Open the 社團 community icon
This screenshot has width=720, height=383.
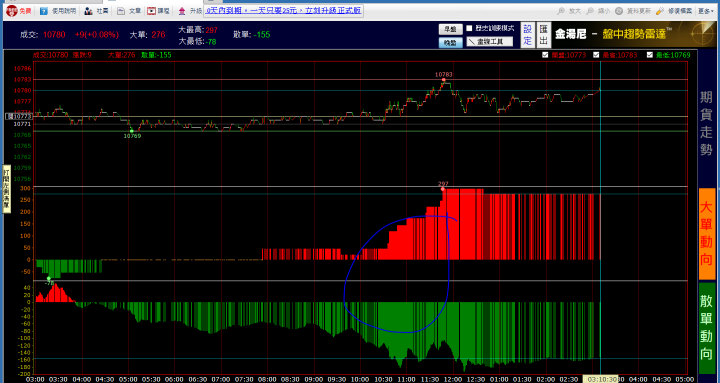[88, 11]
